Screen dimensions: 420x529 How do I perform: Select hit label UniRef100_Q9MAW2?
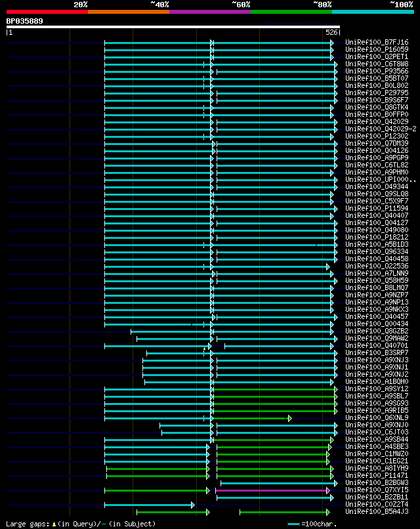coord(377,339)
